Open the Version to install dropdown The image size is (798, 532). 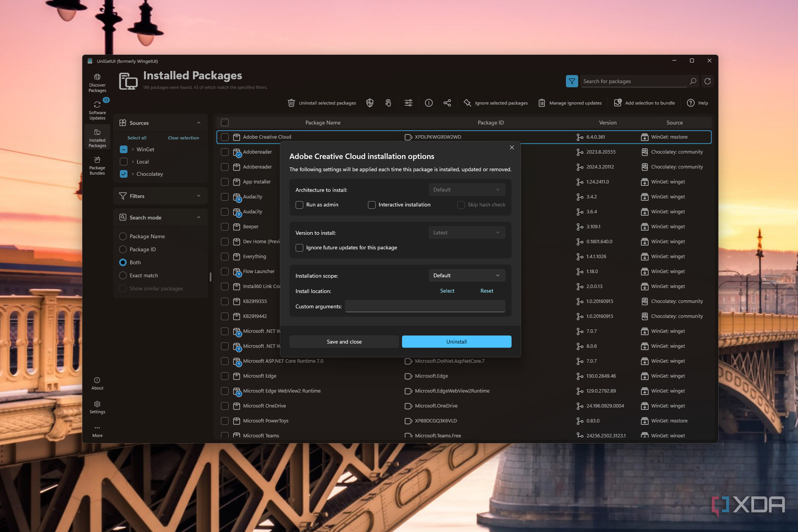point(467,232)
